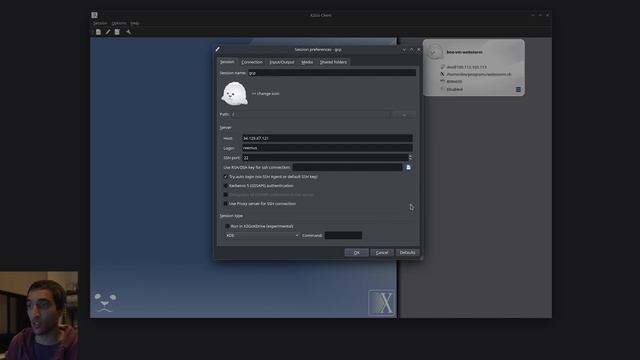Click the pencil edit session toolbar icon

click(x=108, y=32)
